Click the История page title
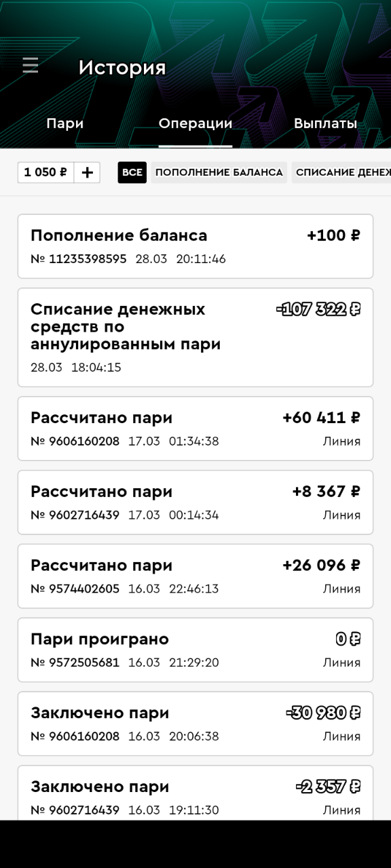Screen dimensions: 391x868 pos(122,68)
